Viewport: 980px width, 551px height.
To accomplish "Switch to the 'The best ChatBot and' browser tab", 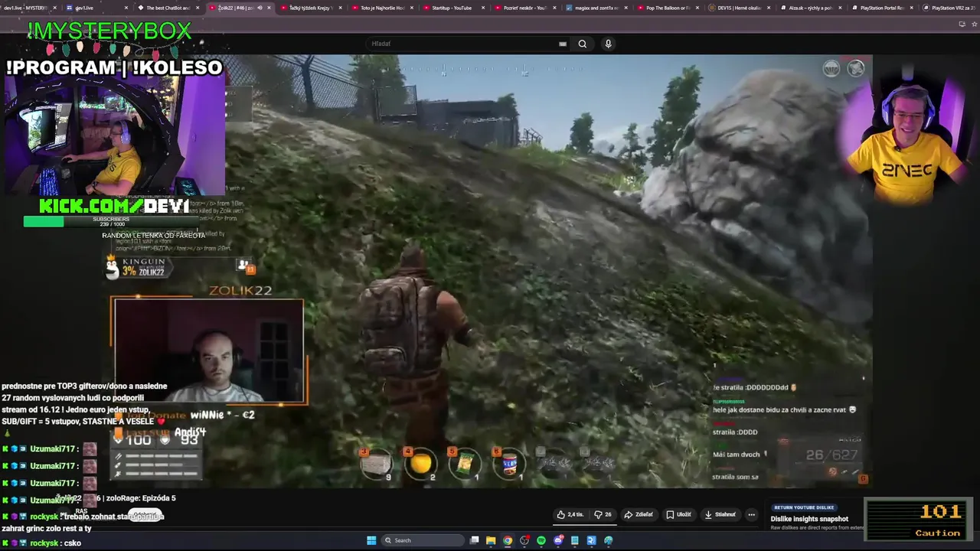I will 168,8.
